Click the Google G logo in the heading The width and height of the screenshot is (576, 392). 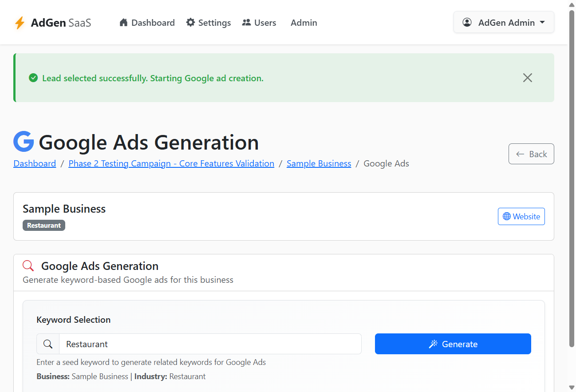[x=24, y=142]
